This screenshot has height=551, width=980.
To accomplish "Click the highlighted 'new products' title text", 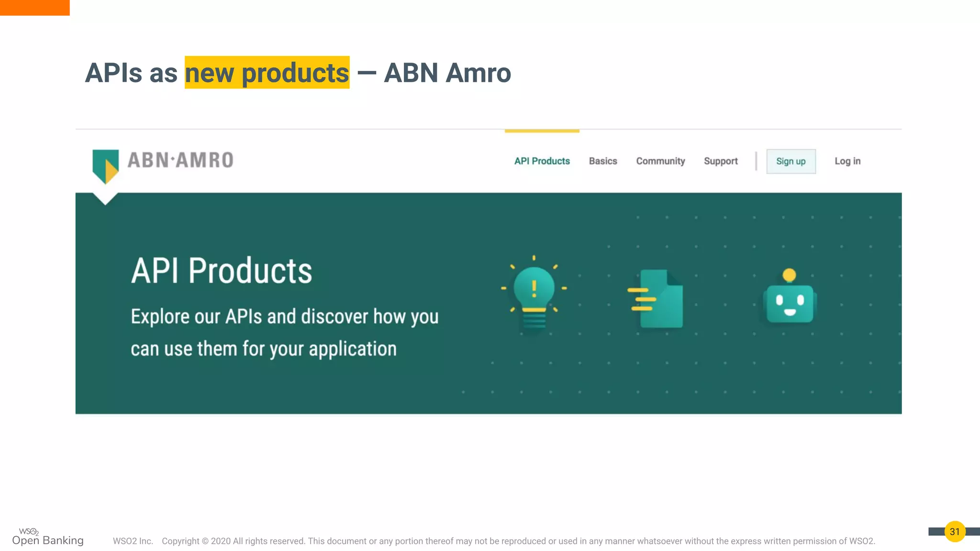I will click(267, 73).
